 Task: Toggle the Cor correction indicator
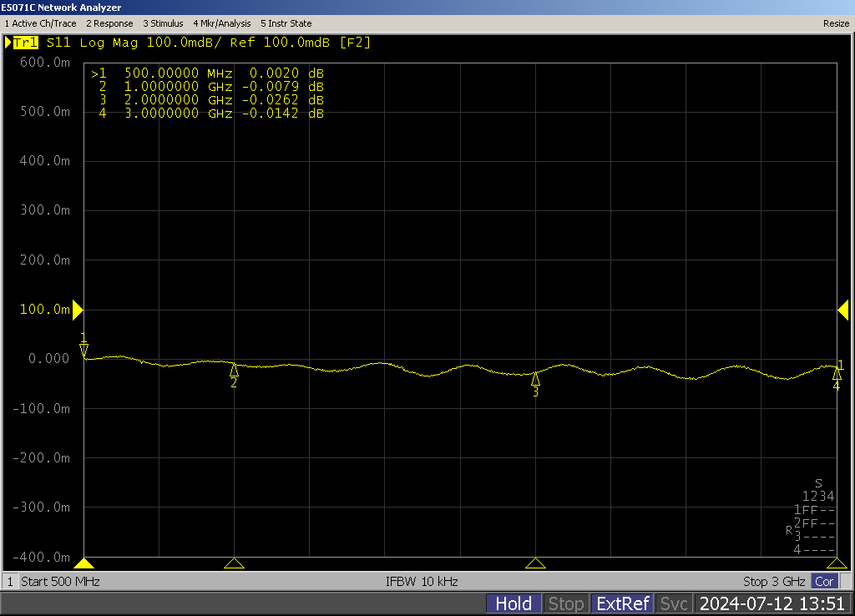pyautogui.click(x=824, y=581)
